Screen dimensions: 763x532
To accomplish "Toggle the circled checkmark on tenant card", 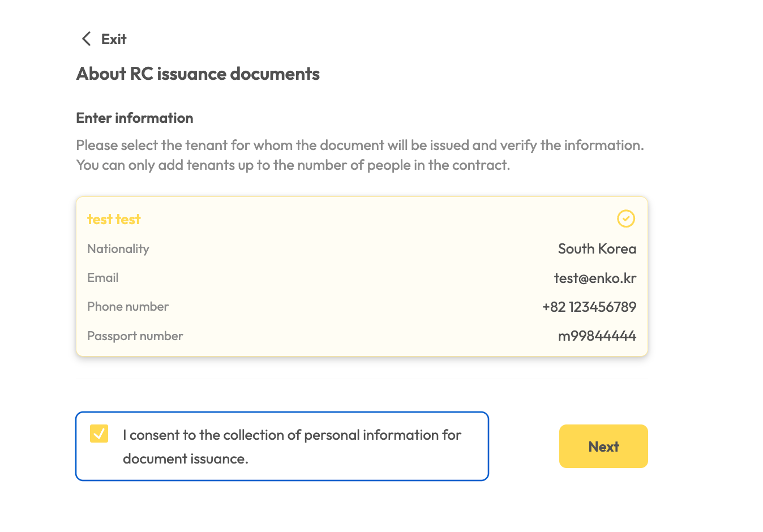I will pos(625,218).
